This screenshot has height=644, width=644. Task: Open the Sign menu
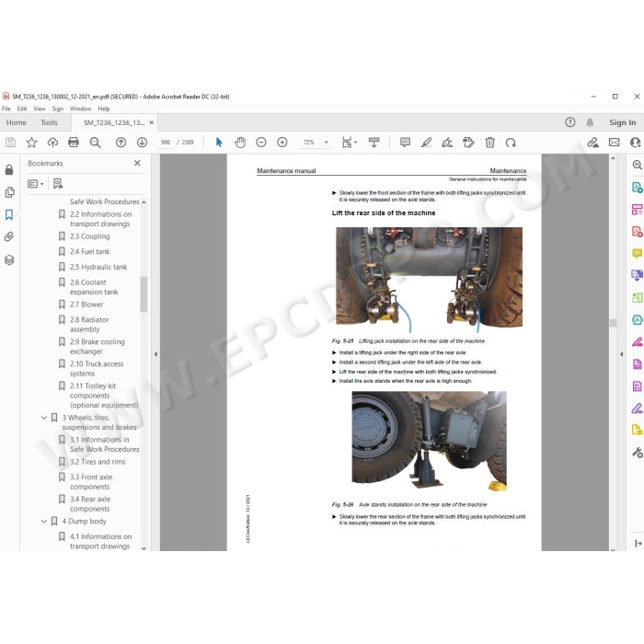tap(57, 109)
